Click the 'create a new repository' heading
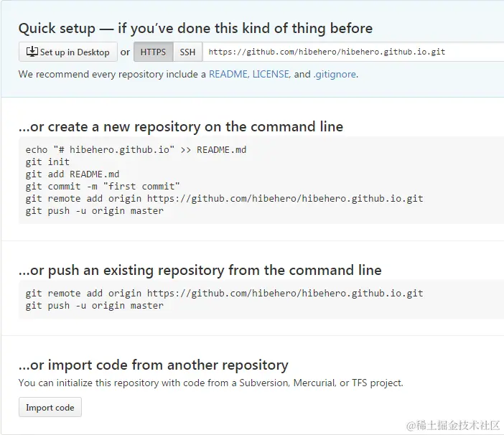Viewport: 504px width, 435px height. tap(181, 126)
